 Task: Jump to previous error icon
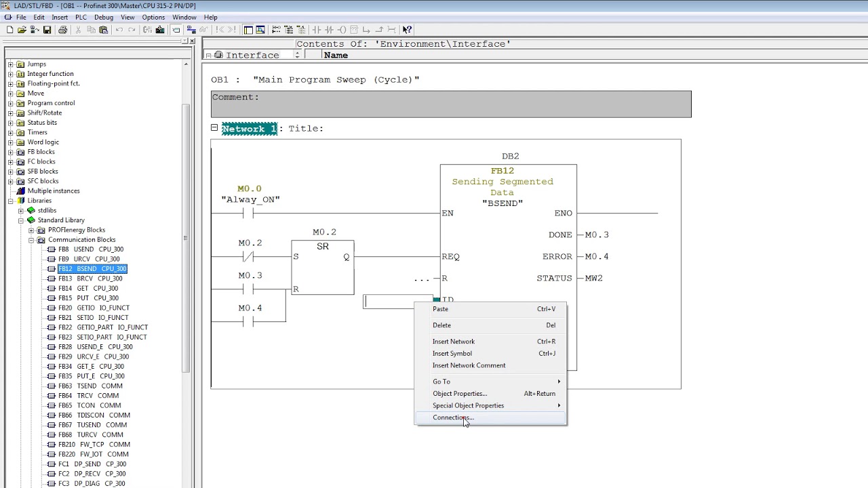pos(219,30)
